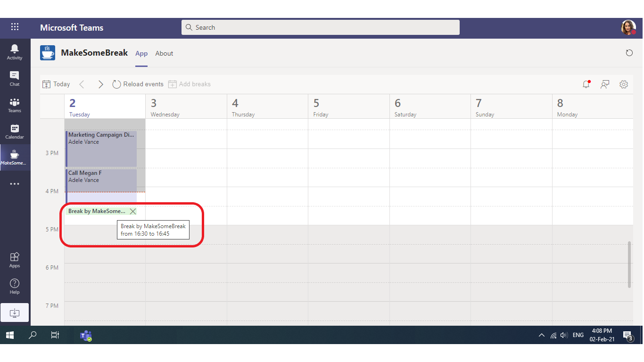Open the settings gear icon
The width and height of the screenshot is (644, 362).
pyautogui.click(x=624, y=84)
